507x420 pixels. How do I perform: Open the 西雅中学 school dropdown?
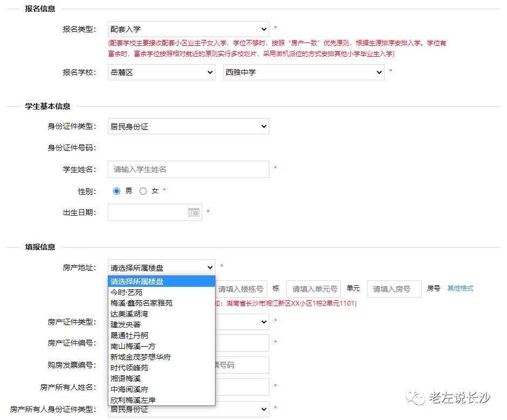tap(303, 72)
